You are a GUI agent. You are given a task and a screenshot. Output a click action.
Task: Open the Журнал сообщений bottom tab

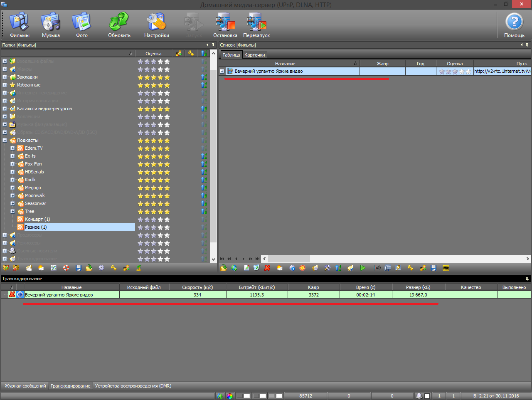25,386
